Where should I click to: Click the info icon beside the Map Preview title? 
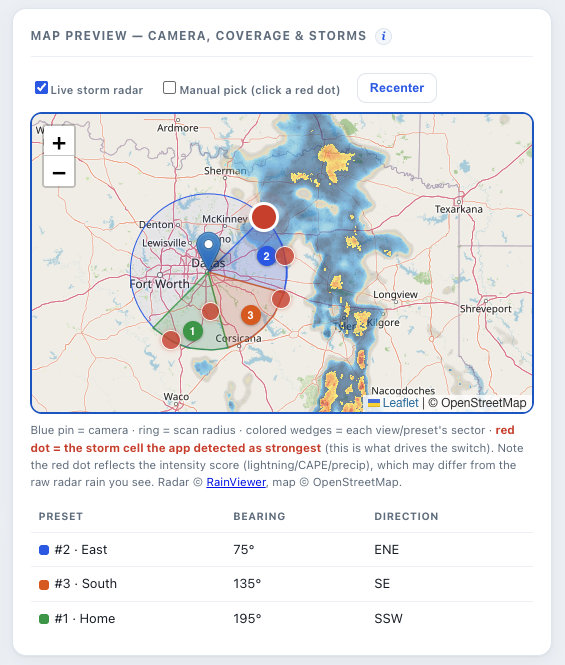[x=383, y=36]
